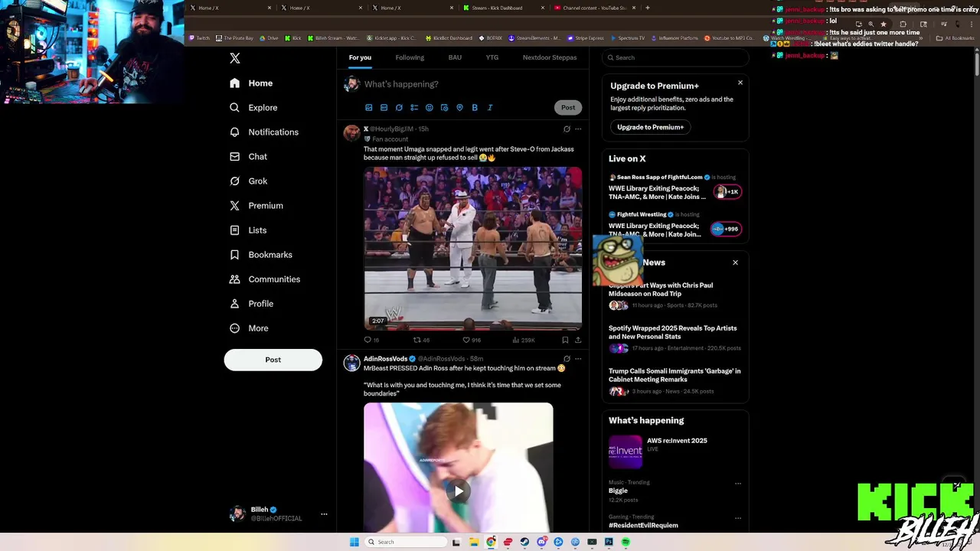
Task: Add a poll in composer toolbar
Action: pyautogui.click(x=414, y=108)
